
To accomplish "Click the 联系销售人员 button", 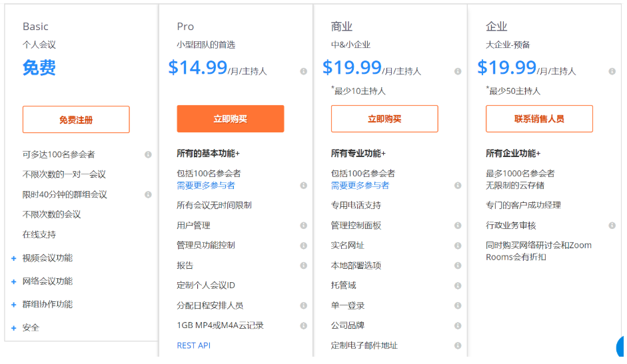I will coord(539,118).
